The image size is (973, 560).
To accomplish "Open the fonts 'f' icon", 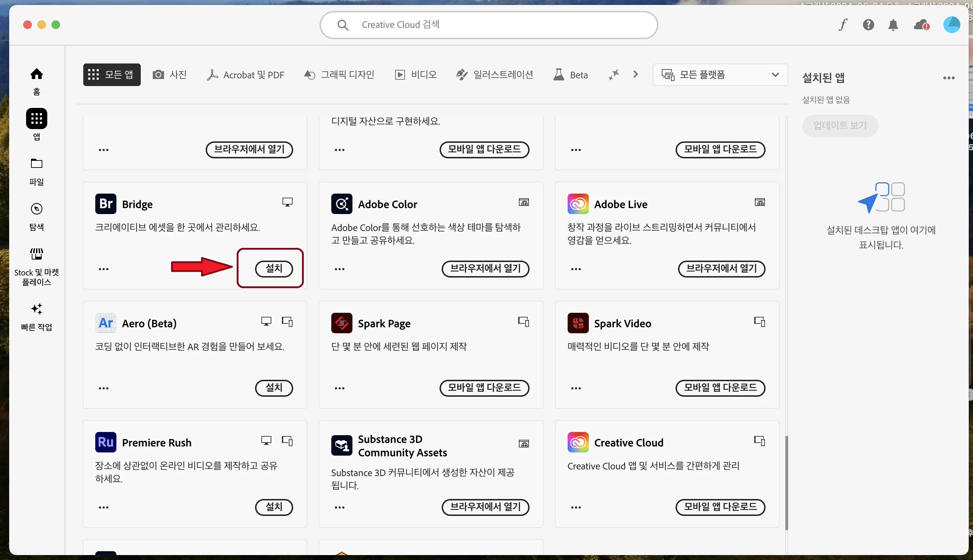I will [x=843, y=25].
